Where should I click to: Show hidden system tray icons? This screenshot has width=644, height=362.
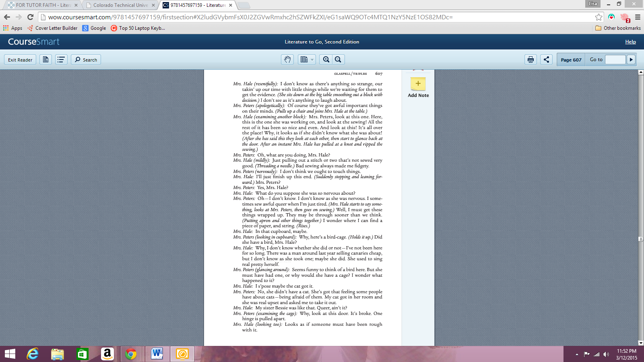click(x=577, y=354)
